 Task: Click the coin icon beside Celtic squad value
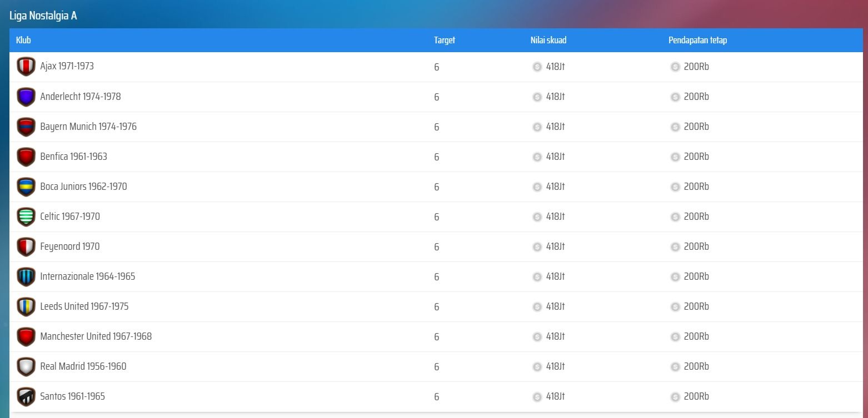point(537,216)
